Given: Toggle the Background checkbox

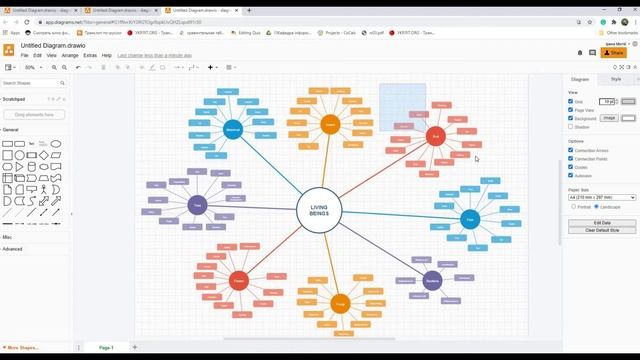Looking at the screenshot, I should click(x=571, y=118).
